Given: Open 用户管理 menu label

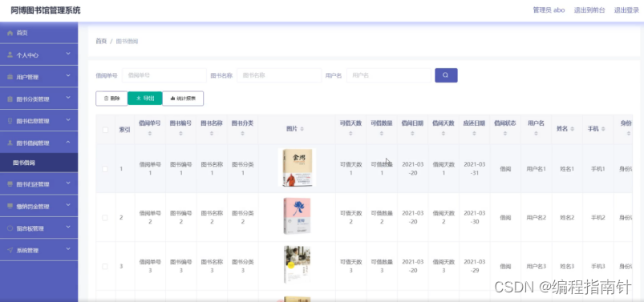Looking at the screenshot, I should point(27,77).
